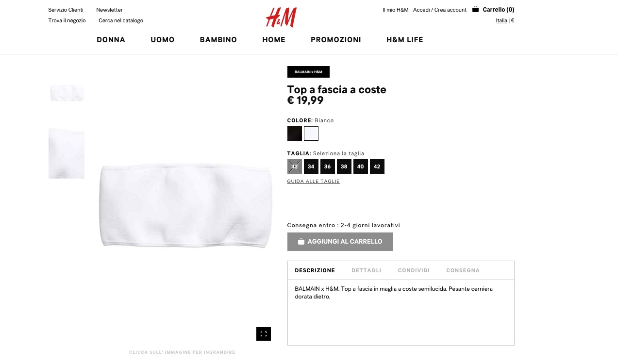Select size 38
This screenshot has width=618, height=364.
point(344,166)
